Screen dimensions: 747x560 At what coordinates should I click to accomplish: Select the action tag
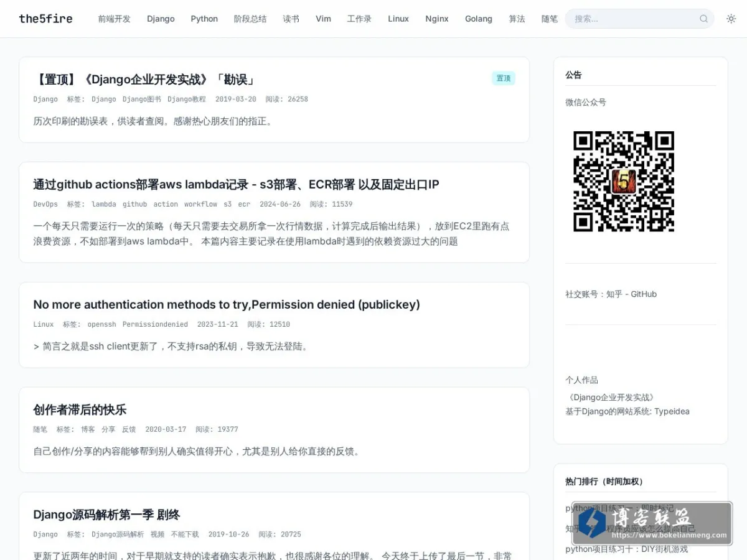tap(166, 204)
